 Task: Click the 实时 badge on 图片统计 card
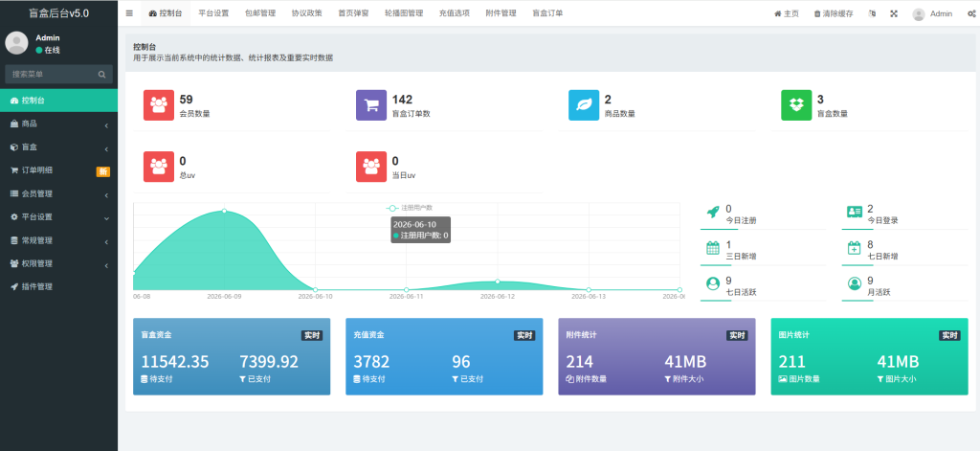949,335
